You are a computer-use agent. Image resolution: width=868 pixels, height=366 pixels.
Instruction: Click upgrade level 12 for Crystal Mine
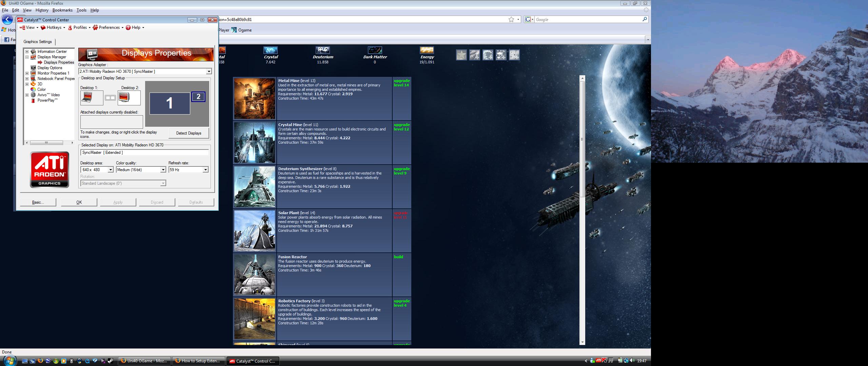pos(402,127)
